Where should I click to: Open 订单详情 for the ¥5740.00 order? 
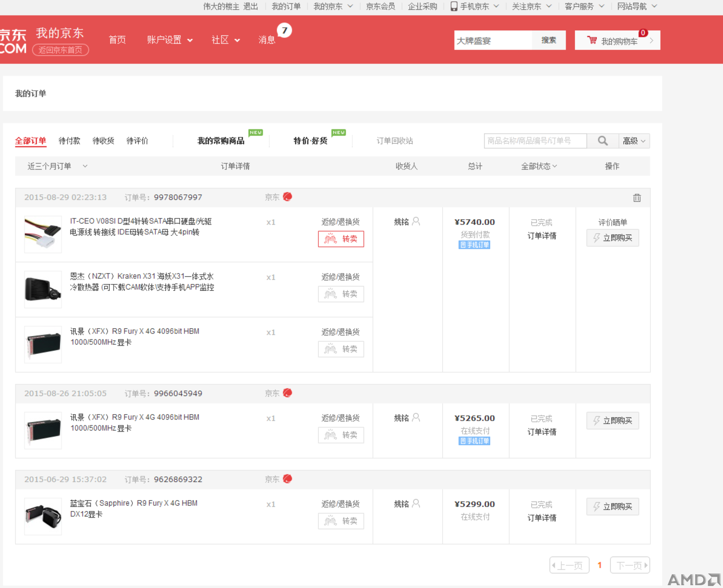point(542,236)
